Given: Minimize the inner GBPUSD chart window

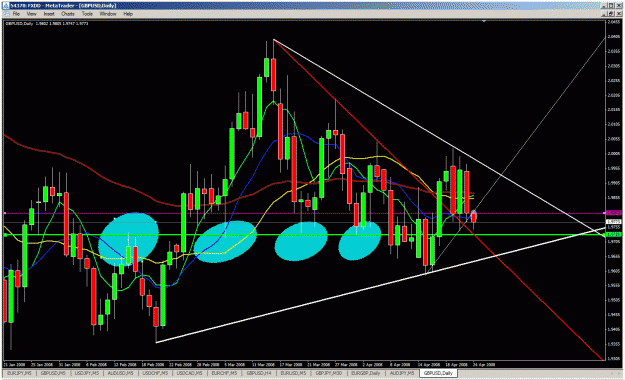Looking at the screenshot, I should click(x=605, y=14).
